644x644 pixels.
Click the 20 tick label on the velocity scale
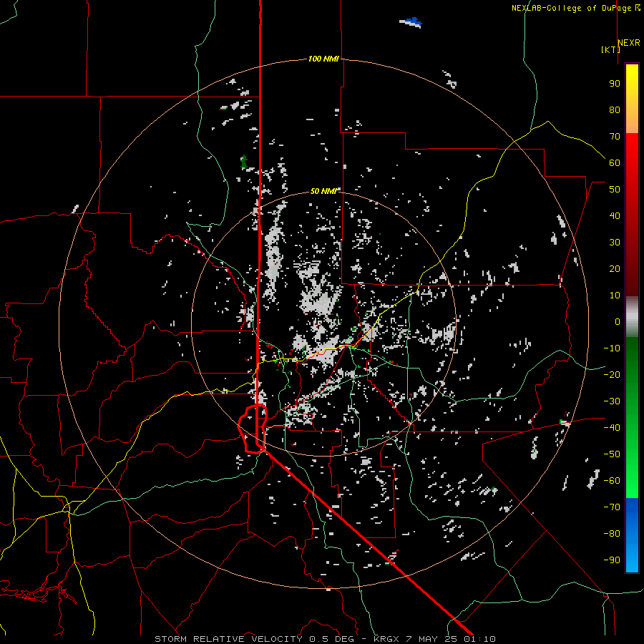pyautogui.click(x=615, y=269)
